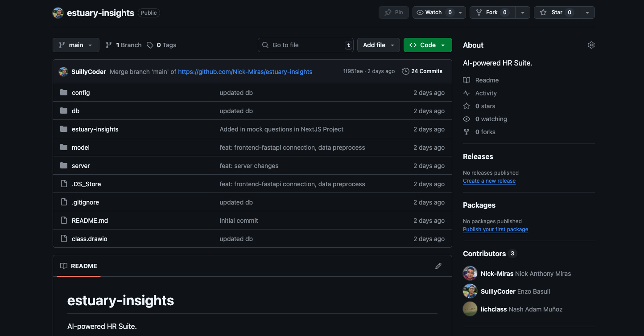Open the estuary-insights repository title link
The height and width of the screenshot is (336, 644).
pyautogui.click(x=100, y=13)
